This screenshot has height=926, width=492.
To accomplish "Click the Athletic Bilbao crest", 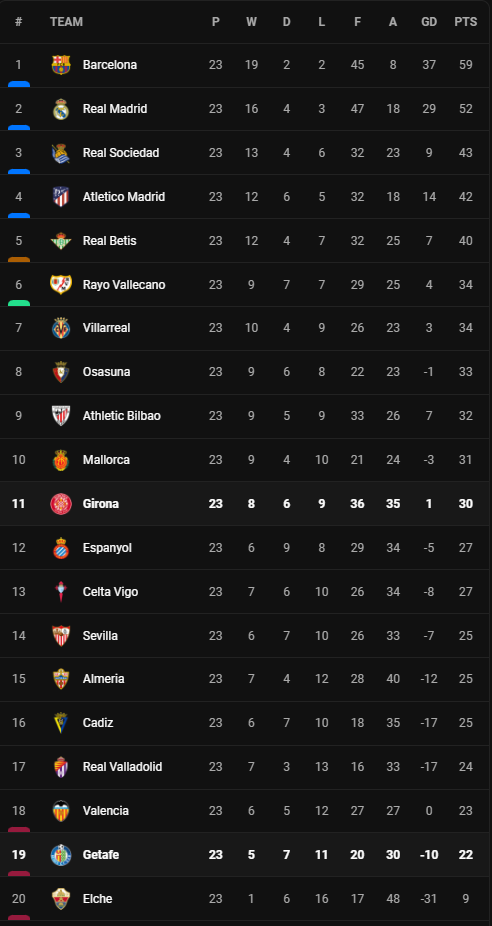I will (61, 416).
